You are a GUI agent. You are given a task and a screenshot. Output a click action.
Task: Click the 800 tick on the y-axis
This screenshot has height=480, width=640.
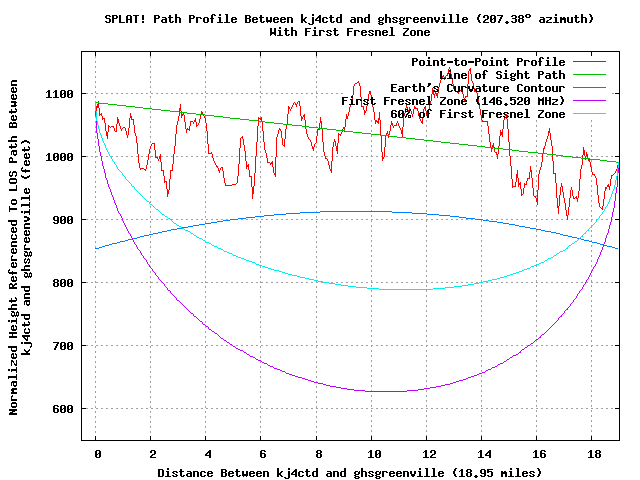tap(62, 283)
